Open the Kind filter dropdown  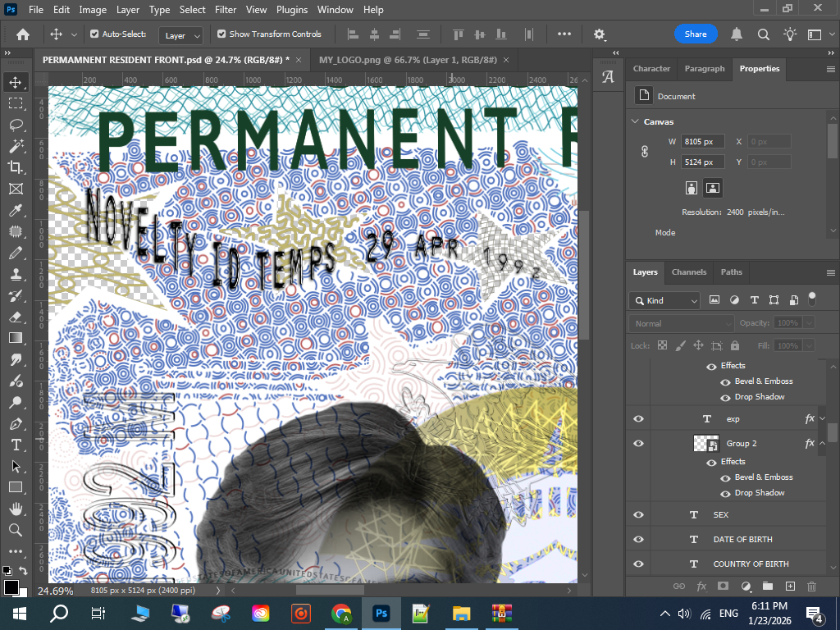(x=664, y=300)
